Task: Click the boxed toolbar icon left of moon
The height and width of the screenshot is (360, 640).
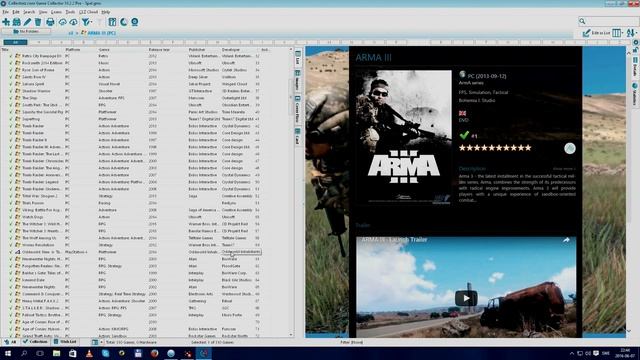Action: tap(112, 22)
